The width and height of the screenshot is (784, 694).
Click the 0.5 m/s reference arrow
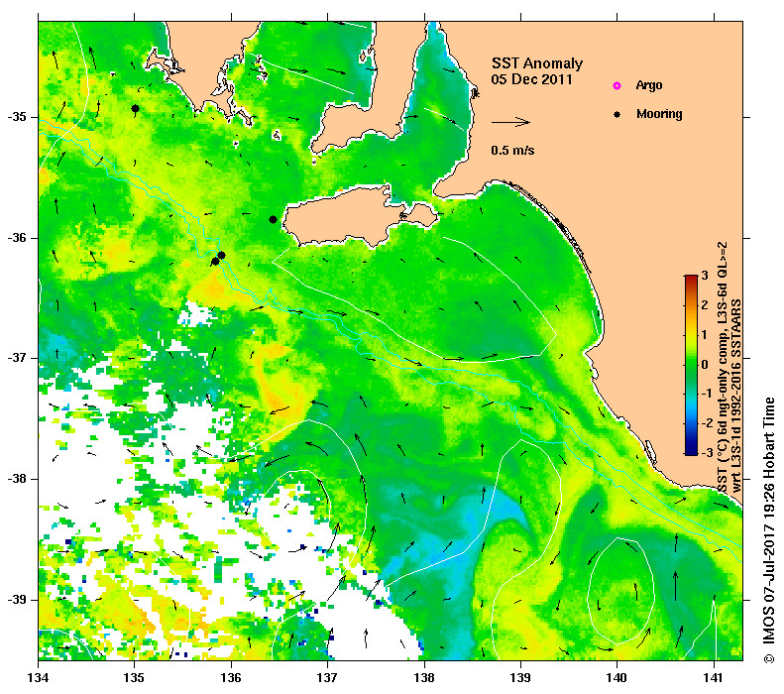tap(510, 122)
